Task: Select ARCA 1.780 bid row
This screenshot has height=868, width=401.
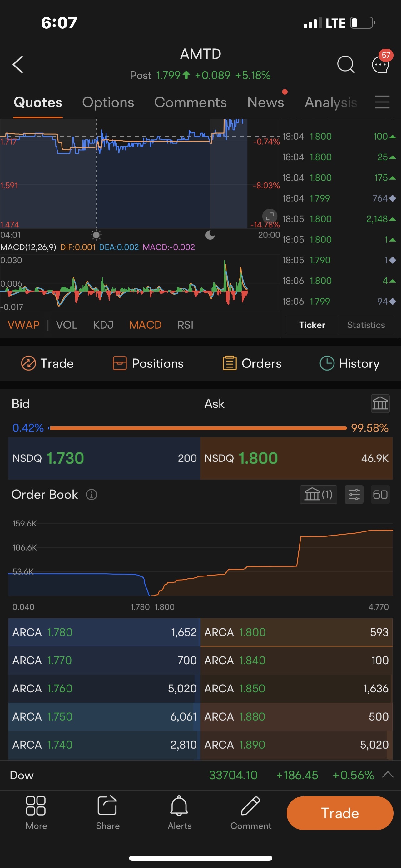Action: [104, 632]
